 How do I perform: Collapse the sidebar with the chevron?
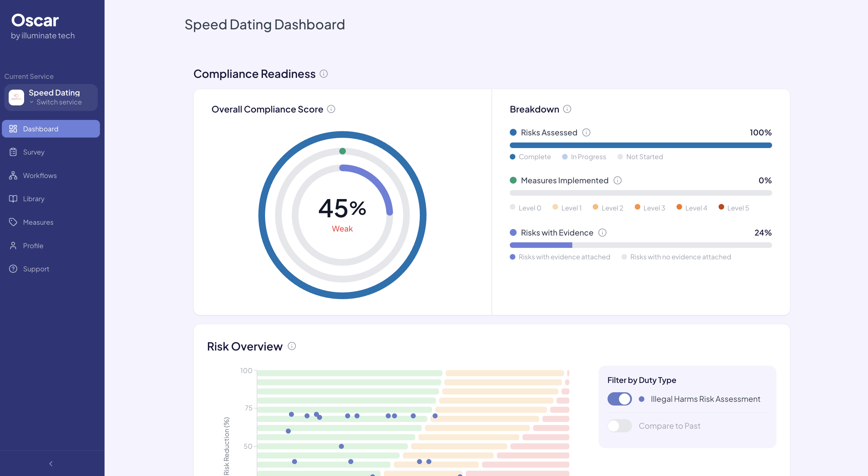[x=51, y=464]
